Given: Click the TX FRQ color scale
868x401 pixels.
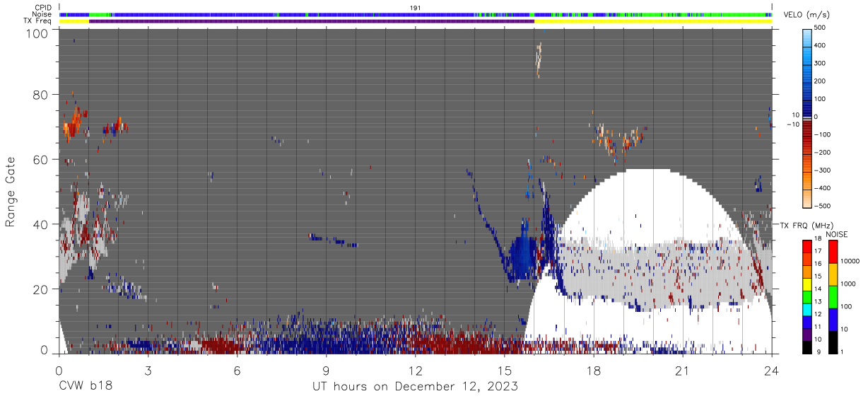Looking at the screenshot, I should pos(807,296).
